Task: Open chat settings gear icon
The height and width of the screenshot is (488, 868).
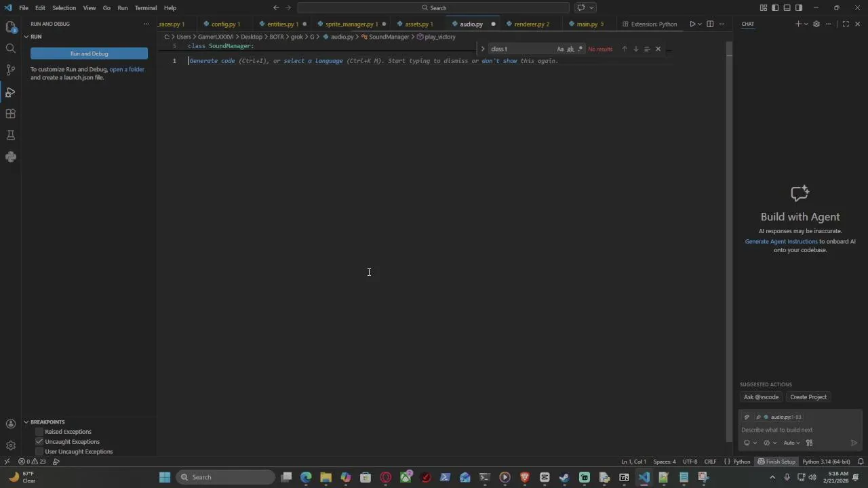Action: coord(816,24)
